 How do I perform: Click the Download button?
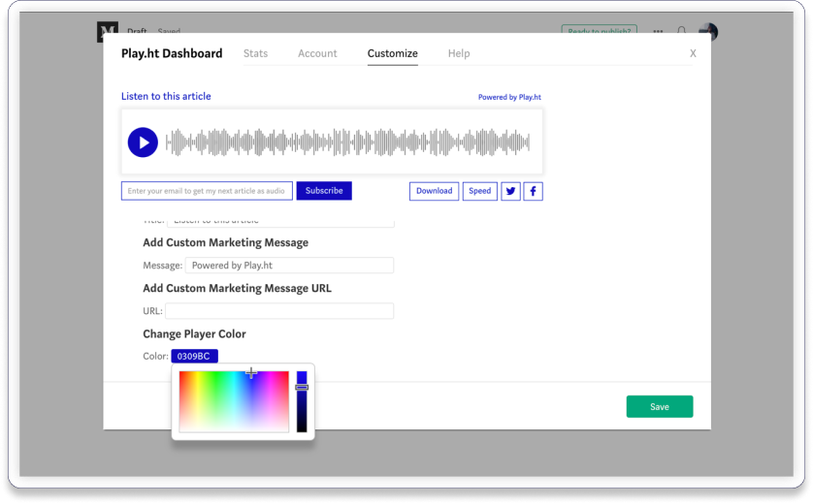pyautogui.click(x=434, y=191)
